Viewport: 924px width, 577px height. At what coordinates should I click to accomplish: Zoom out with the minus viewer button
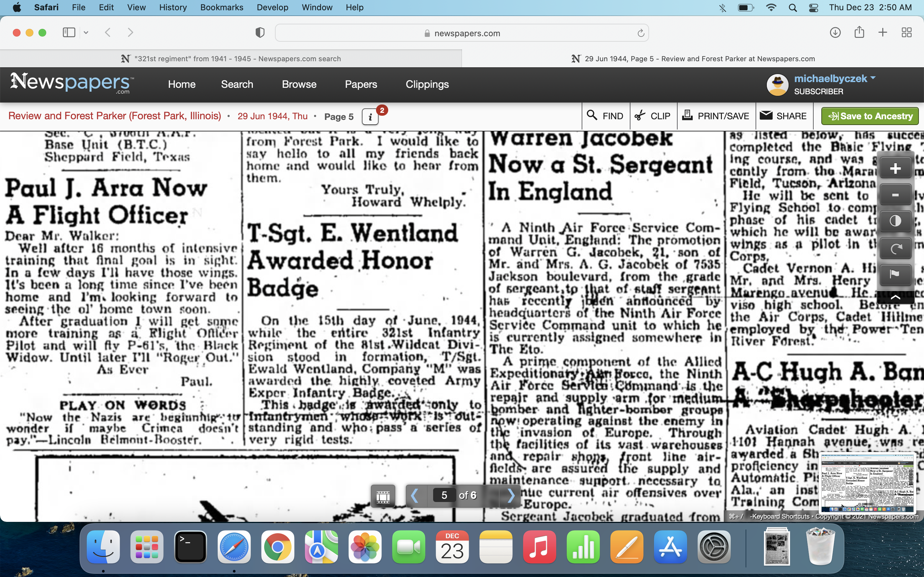tap(895, 195)
